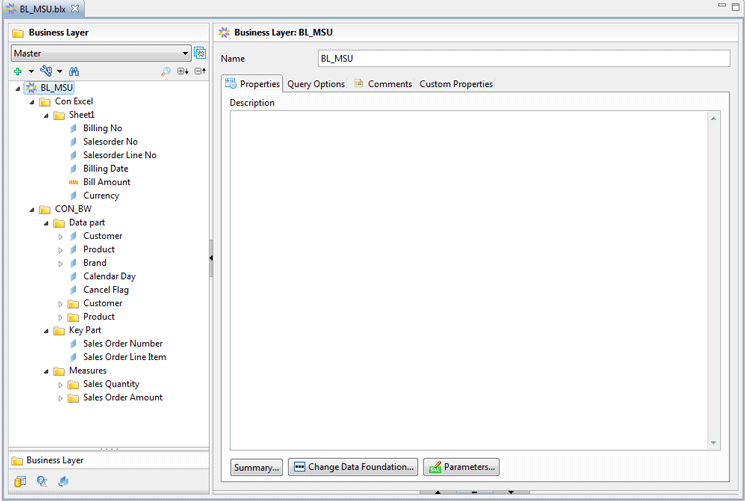Open the Master view dropdown
This screenshot has height=501, width=745.
tap(185, 53)
